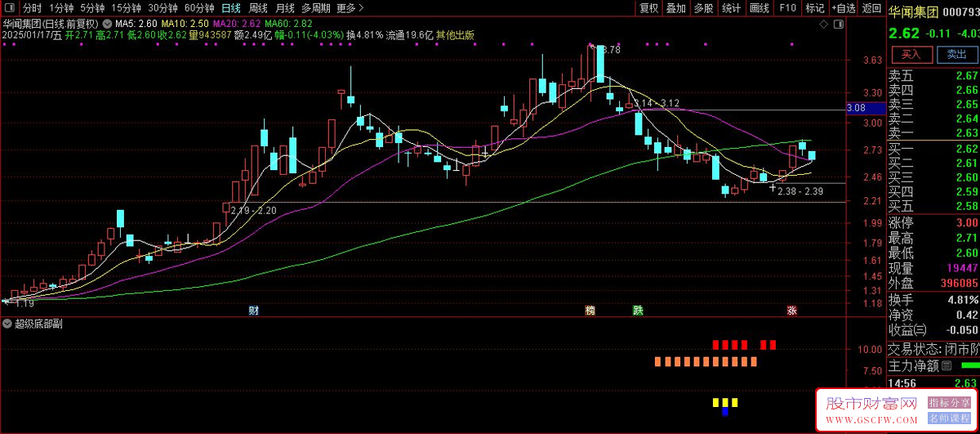The height and width of the screenshot is (434, 980).
Task: Toggle the left sidebar panel icon
Action: 10,8
